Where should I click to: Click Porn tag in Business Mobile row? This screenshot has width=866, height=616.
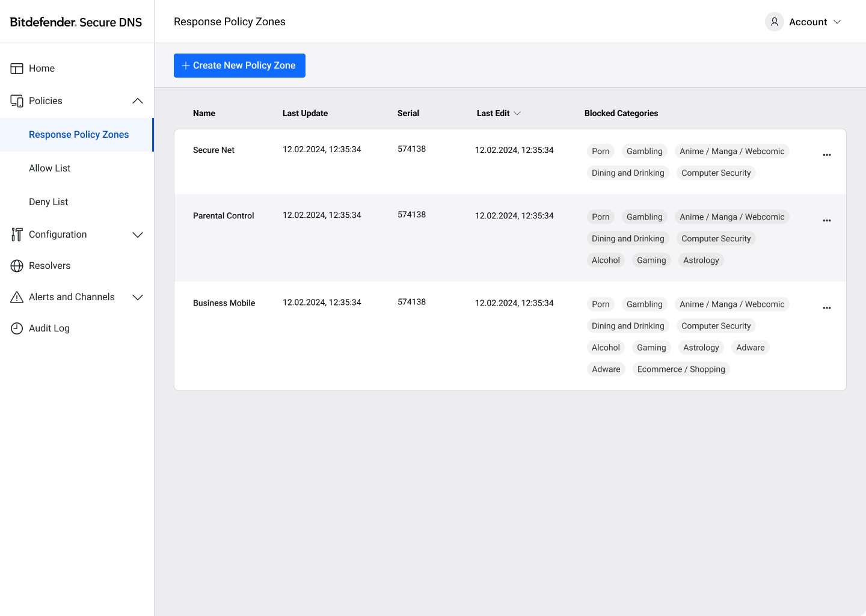(601, 304)
